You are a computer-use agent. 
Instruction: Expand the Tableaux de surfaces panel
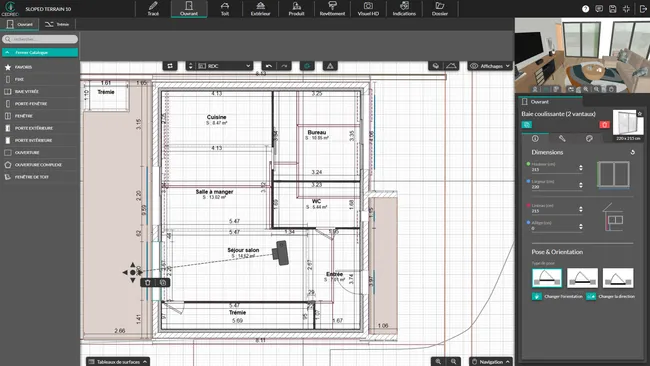118,361
